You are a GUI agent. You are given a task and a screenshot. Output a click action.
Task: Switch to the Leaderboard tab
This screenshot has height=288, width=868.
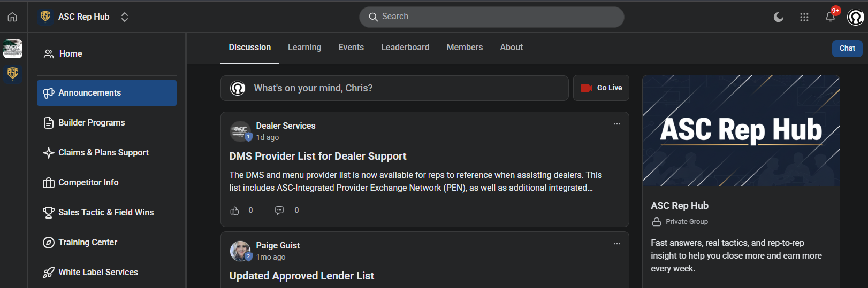[x=405, y=48]
